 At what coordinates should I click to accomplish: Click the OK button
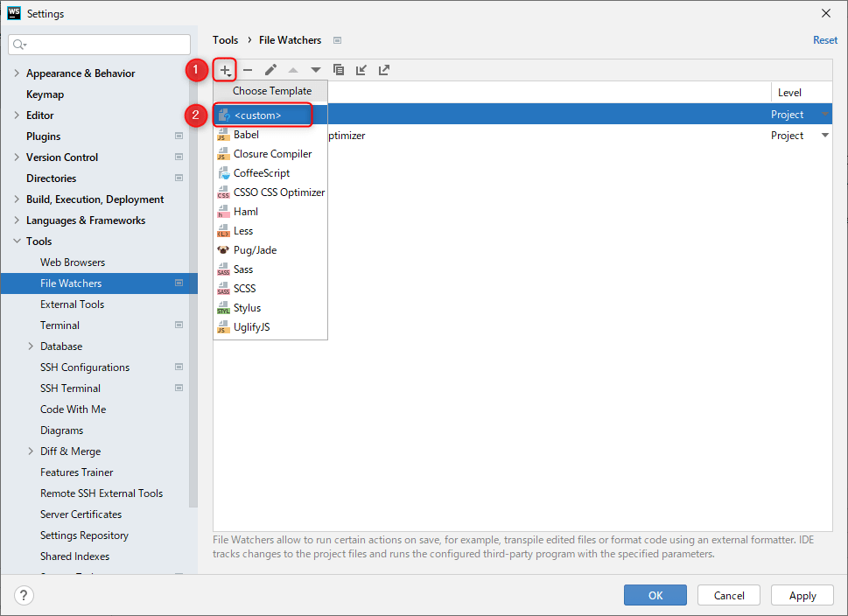point(655,595)
